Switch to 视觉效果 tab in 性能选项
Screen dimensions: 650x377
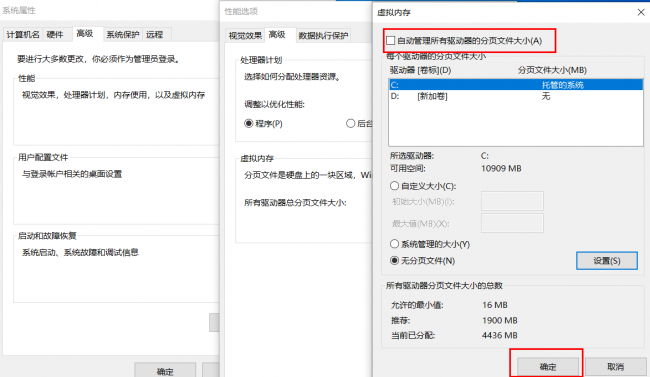pos(245,36)
